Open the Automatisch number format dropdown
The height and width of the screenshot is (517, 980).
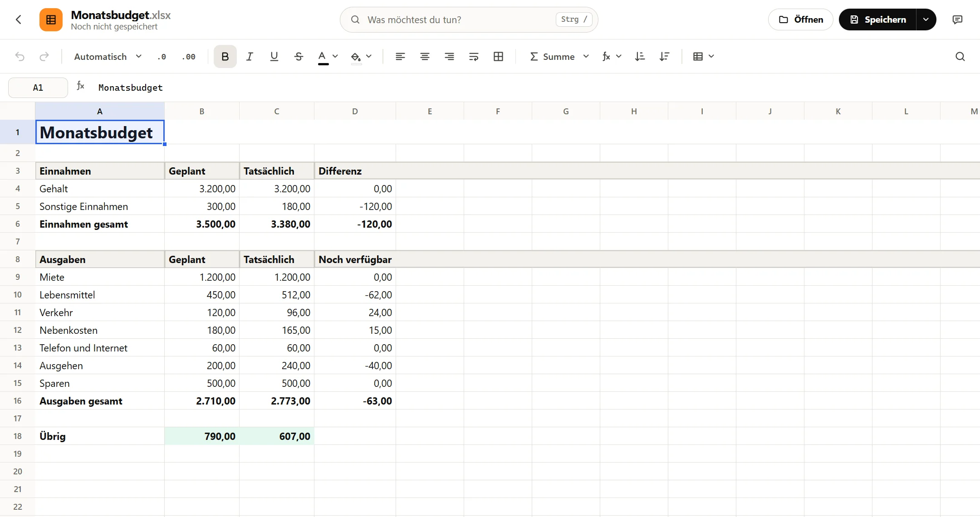[x=108, y=57]
